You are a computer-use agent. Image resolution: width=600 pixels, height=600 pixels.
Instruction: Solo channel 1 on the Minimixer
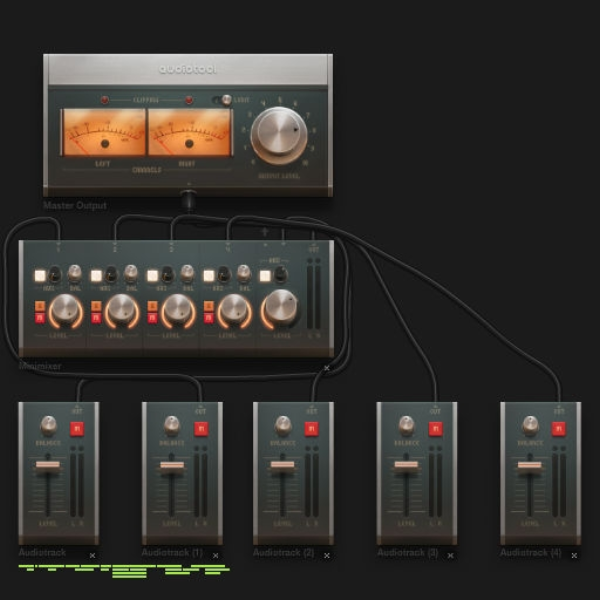coord(40,306)
